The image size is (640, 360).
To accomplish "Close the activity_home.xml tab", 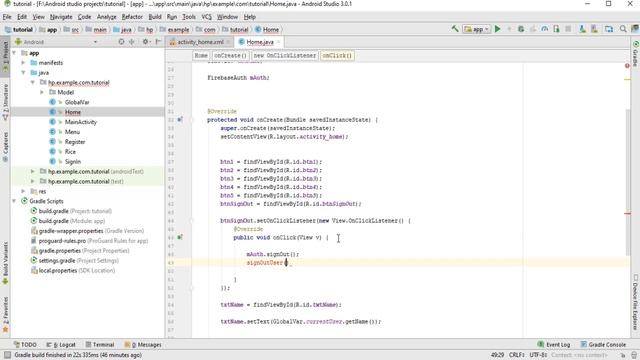I will [x=228, y=42].
